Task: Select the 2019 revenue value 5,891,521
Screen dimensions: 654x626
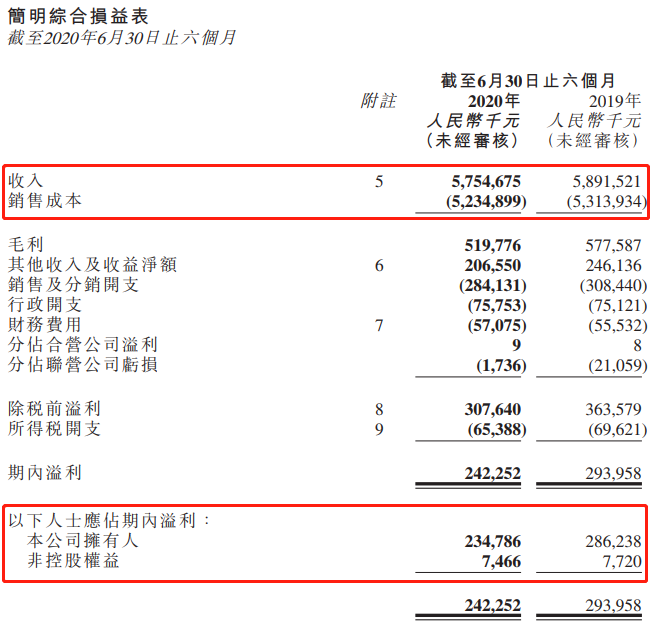Action: pos(601,182)
